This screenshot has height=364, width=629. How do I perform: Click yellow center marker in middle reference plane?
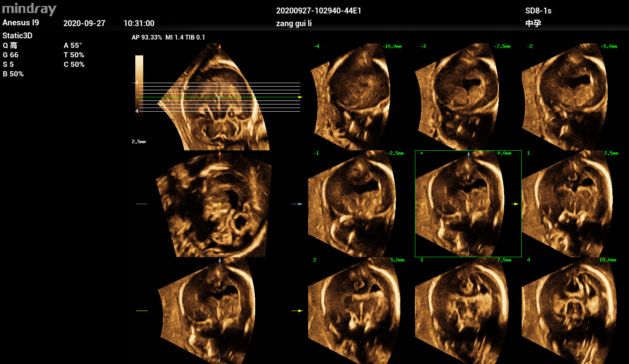[x=220, y=204]
